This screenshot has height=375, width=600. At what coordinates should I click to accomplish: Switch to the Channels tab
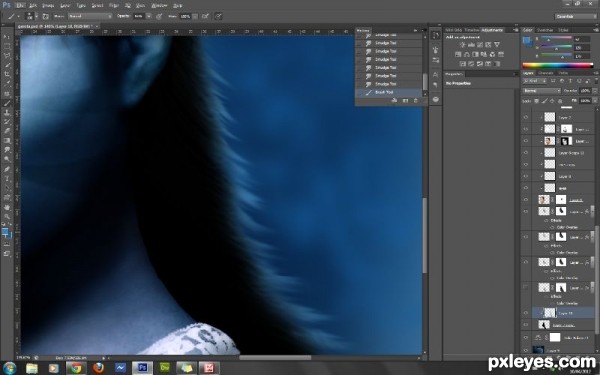[x=546, y=73]
